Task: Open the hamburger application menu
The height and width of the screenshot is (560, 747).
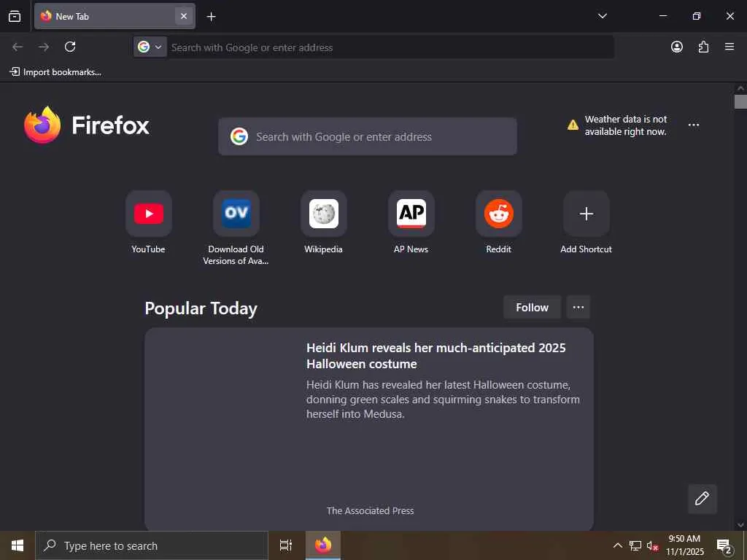Action: coord(729,47)
